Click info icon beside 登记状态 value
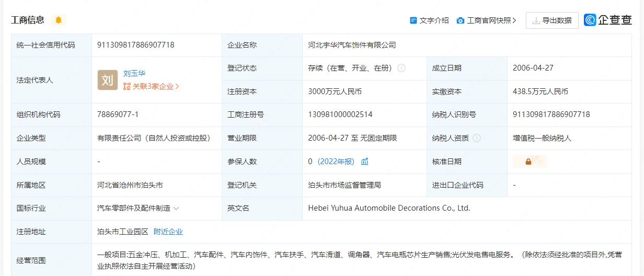The image size is (644, 276). click(x=401, y=68)
